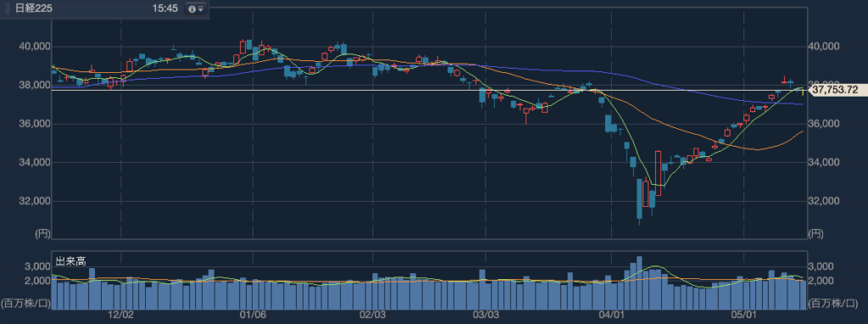Click the right volume-axis 2,000 label

pyautogui.click(x=820, y=281)
